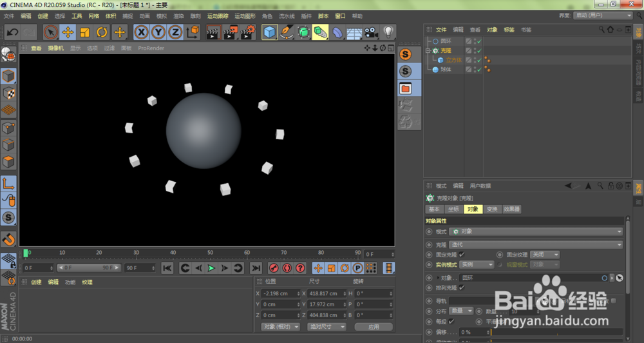
Task: Open viewport ProRender menu
Action: click(151, 48)
